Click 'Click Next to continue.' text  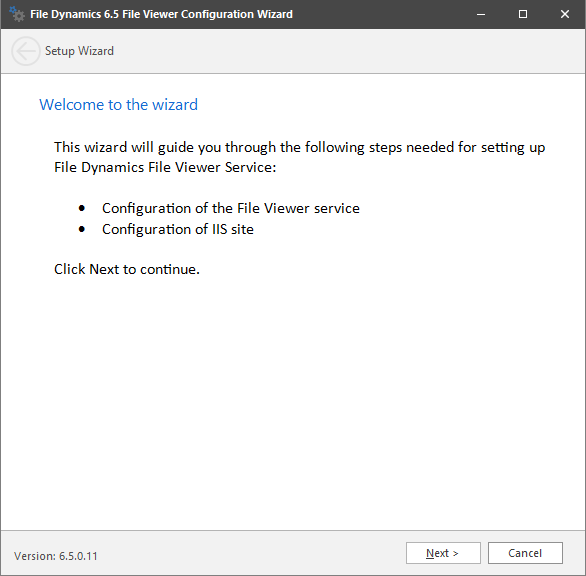pos(127,269)
